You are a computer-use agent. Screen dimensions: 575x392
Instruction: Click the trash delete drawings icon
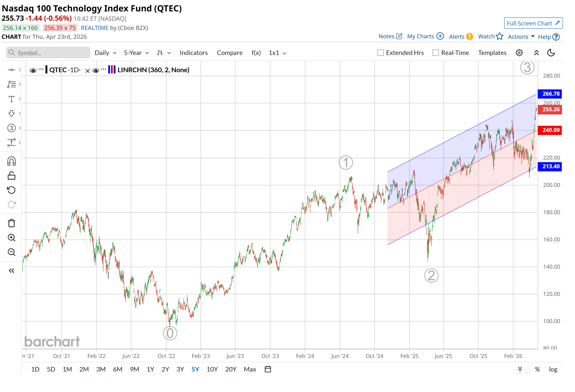11,223
